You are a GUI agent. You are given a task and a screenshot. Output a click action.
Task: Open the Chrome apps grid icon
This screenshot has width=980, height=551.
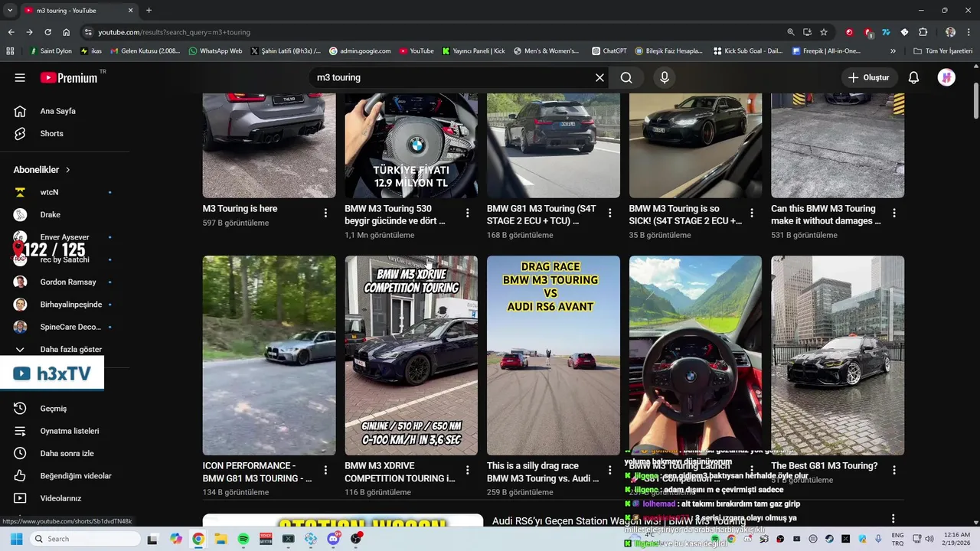coord(10,51)
